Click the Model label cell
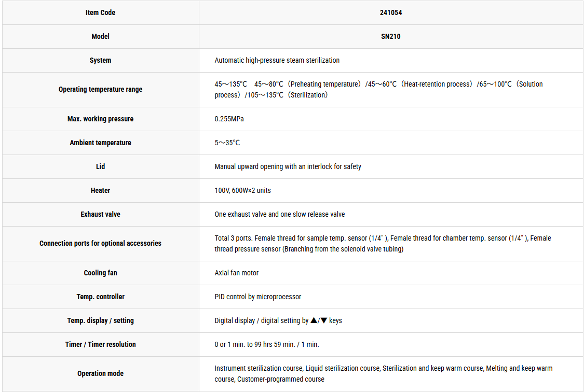 [x=101, y=36]
